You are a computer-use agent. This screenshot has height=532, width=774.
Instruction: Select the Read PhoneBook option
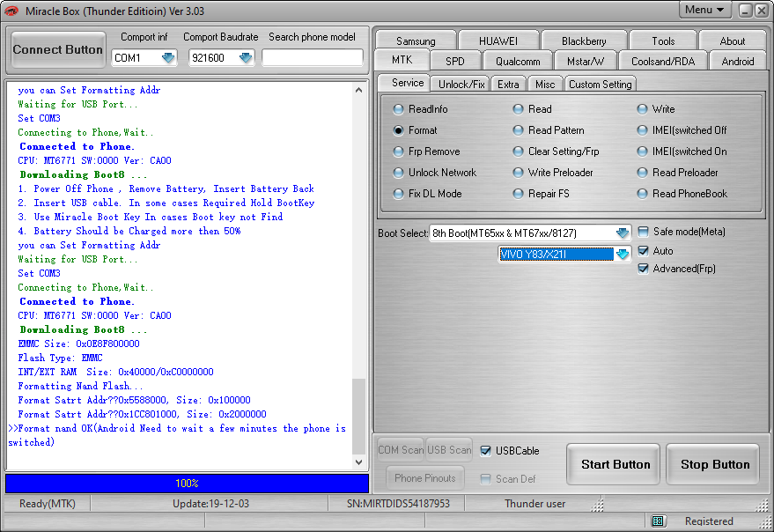coord(682,194)
